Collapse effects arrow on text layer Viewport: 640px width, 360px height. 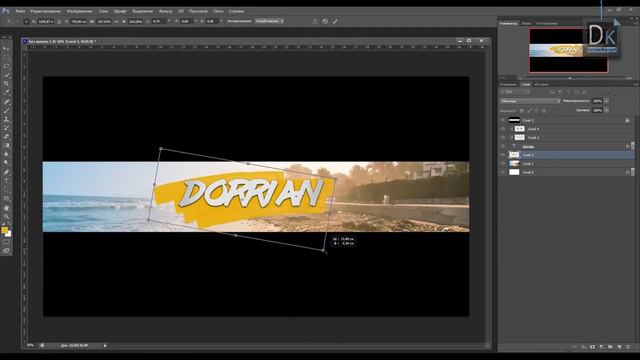point(633,146)
